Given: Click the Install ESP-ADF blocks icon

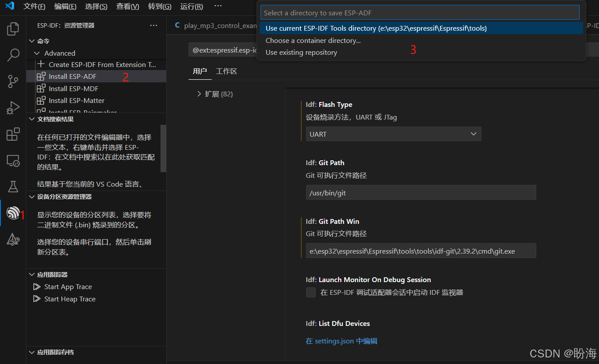Looking at the screenshot, I should click(x=41, y=76).
